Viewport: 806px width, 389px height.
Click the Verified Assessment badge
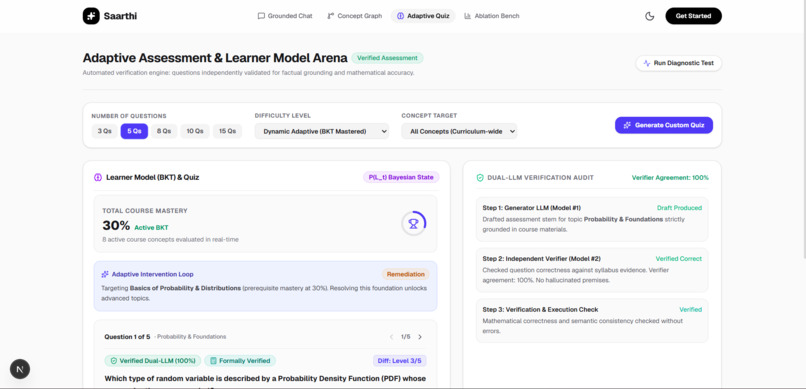[388, 58]
